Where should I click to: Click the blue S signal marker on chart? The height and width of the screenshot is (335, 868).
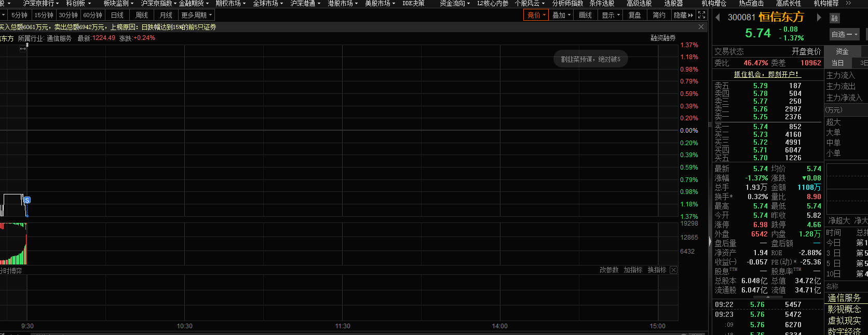[27, 200]
